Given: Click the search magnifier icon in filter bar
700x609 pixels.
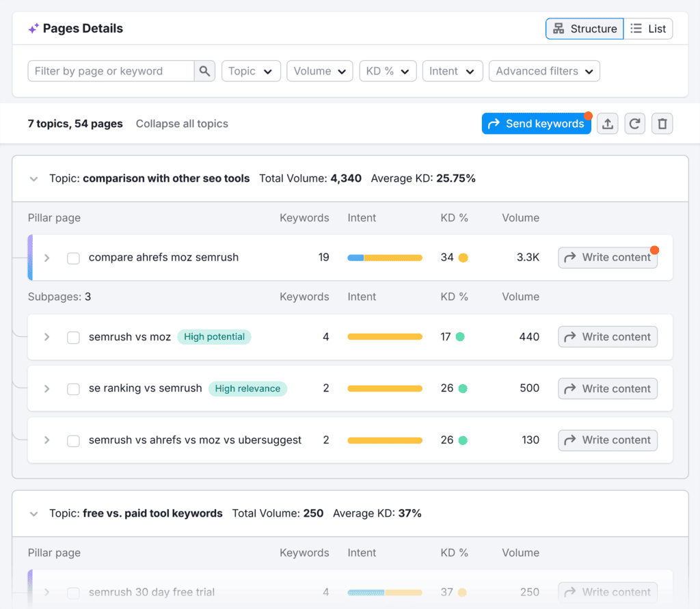Looking at the screenshot, I should pyautogui.click(x=204, y=70).
